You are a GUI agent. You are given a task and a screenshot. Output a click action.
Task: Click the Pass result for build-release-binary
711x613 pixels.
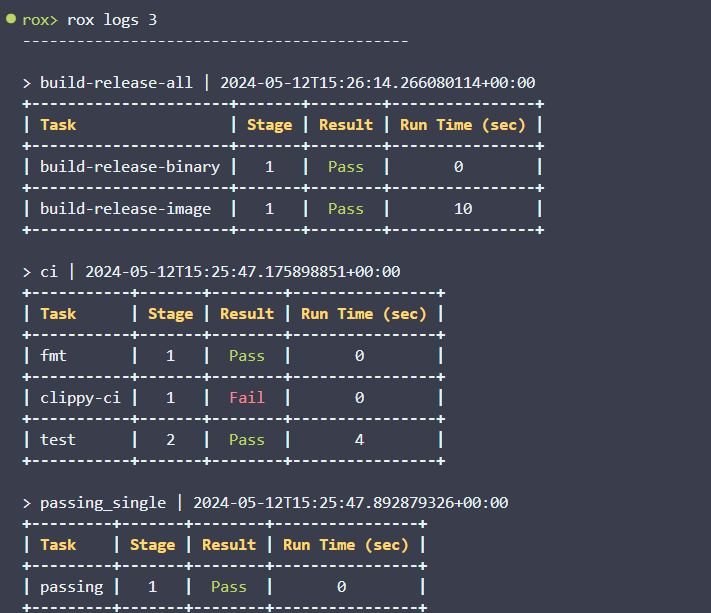coord(346,167)
